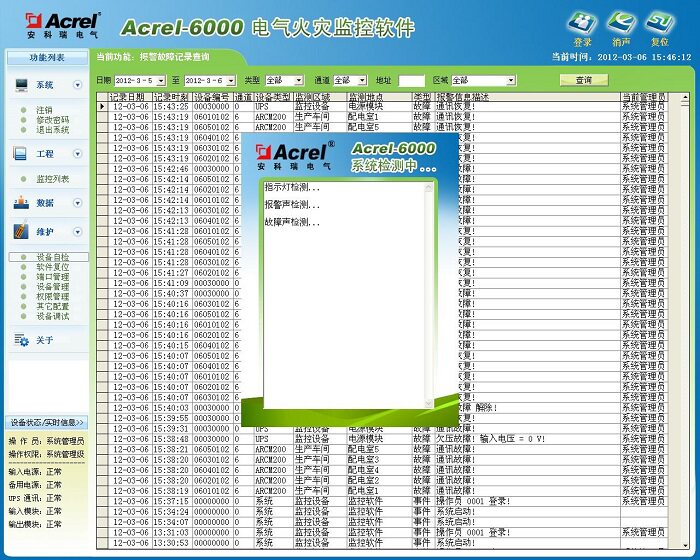Click the 工程 project icon
The width and height of the screenshot is (700, 560).
pos(20,154)
